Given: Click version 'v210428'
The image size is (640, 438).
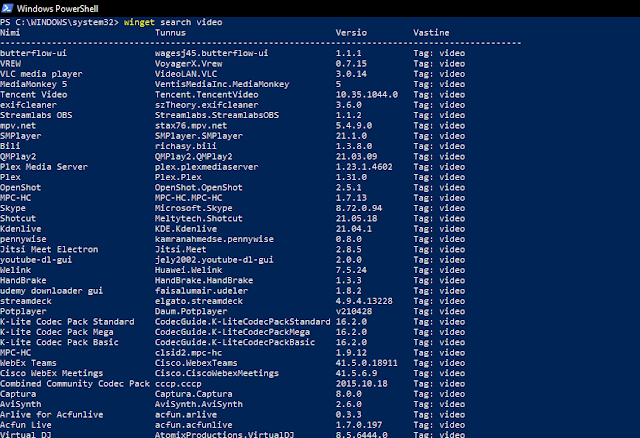Looking at the screenshot, I should (x=353, y=311).
